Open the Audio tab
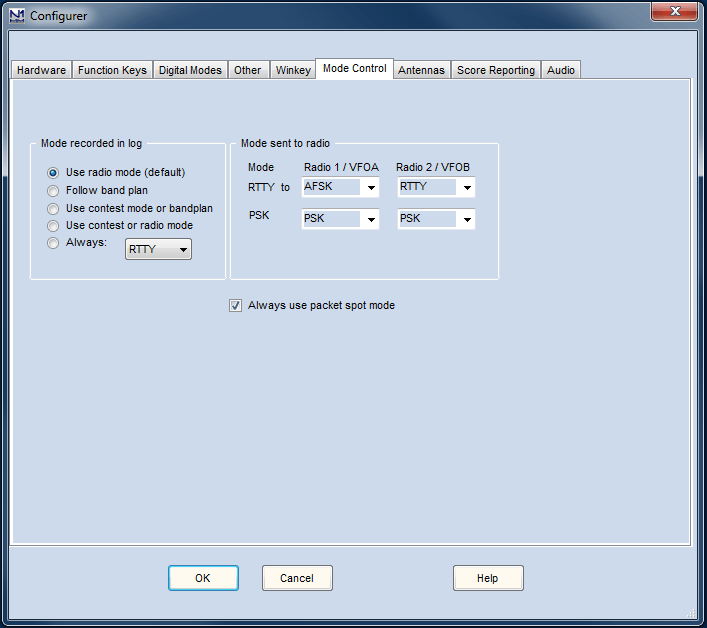This screenshot has height=628, width=707. coord(561,70)
